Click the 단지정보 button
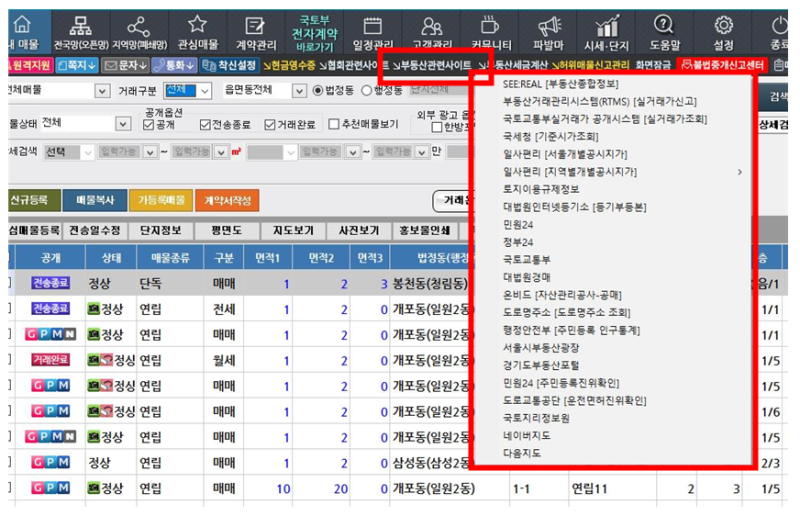800x516 pixels. (x=161, y=231)
